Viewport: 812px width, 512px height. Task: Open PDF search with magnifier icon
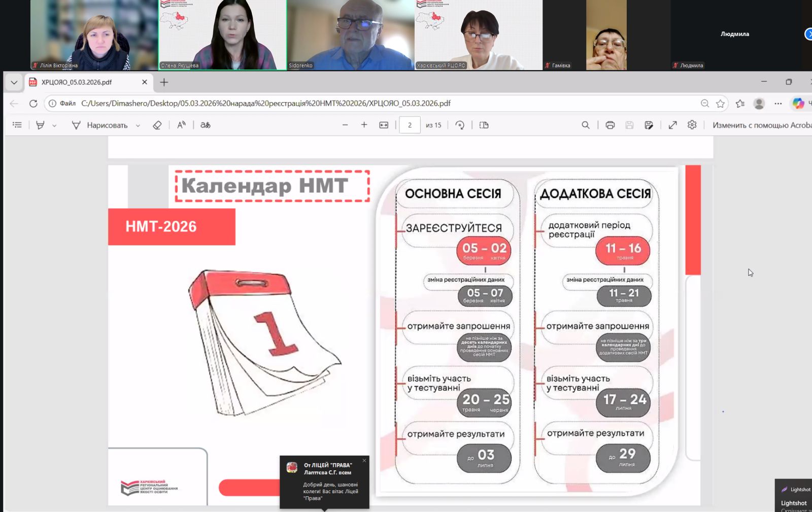[x=586, y=125]
